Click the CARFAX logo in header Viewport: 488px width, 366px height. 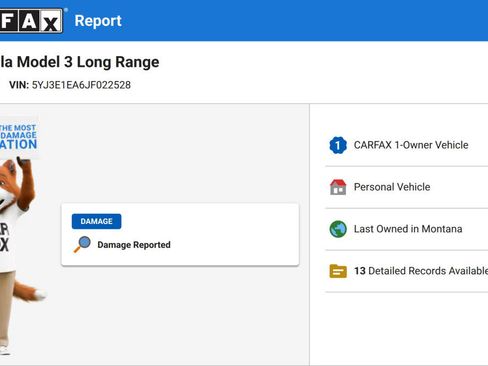(x=31, y=21)
